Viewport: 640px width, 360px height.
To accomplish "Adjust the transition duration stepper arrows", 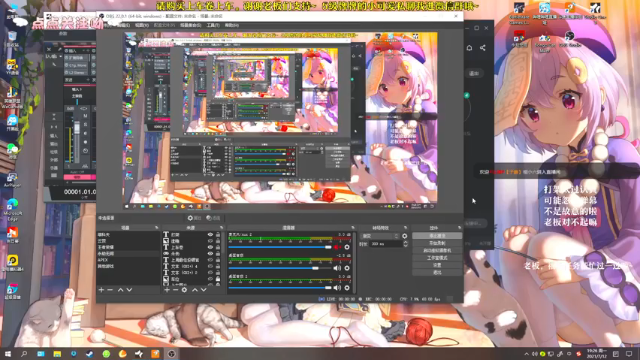I will tap(405, 244).
